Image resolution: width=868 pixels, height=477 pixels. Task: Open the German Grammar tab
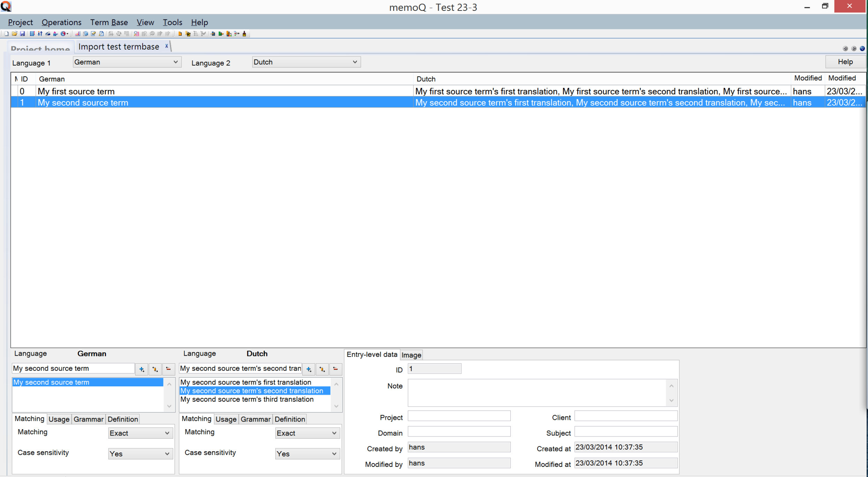pyautogui.click(x=88, y=419)
